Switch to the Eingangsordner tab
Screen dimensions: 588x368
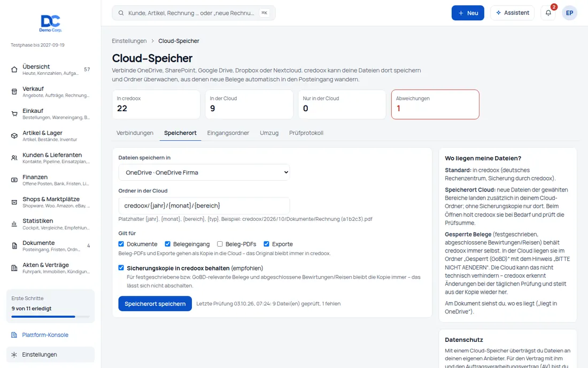228,133
